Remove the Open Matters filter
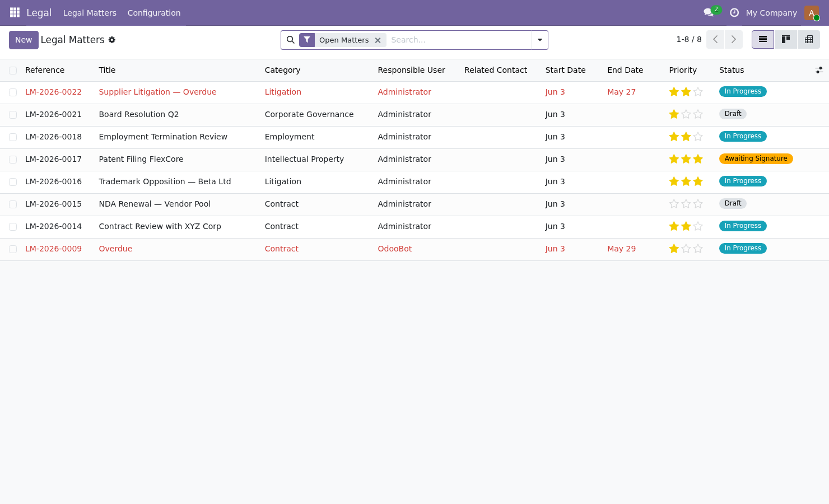829x504 pixels. (x=378, y=40)
